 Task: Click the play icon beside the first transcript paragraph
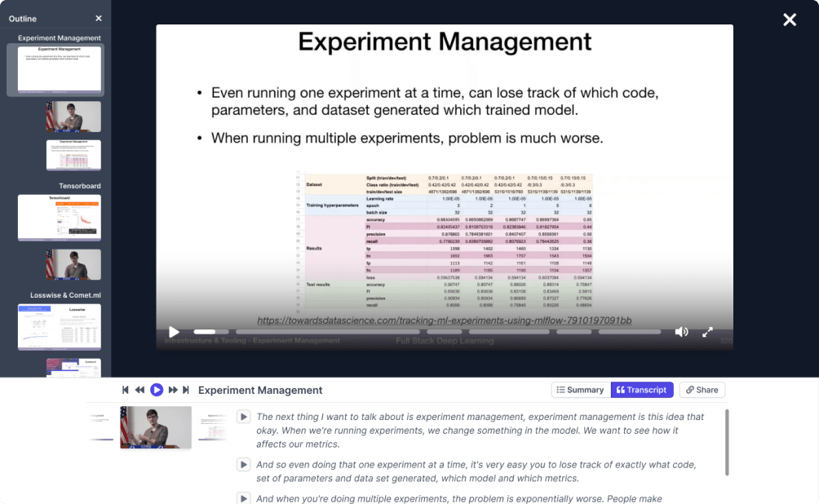243,416
